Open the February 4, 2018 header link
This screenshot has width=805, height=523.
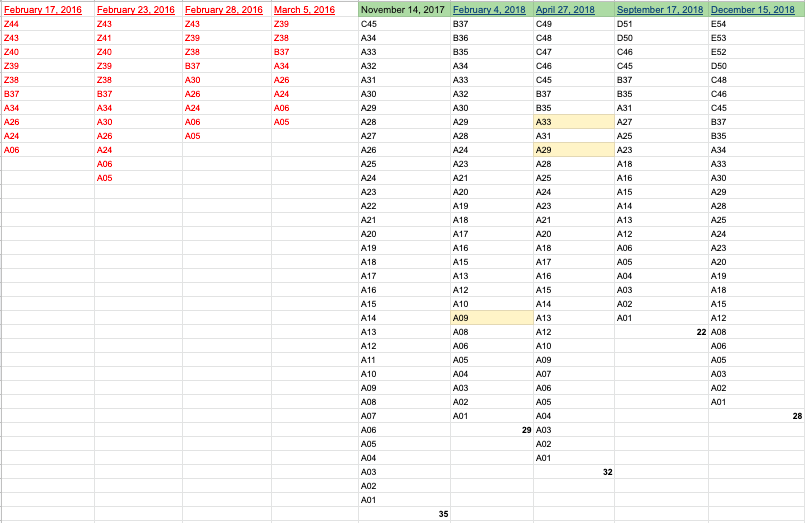pos(489,10)
